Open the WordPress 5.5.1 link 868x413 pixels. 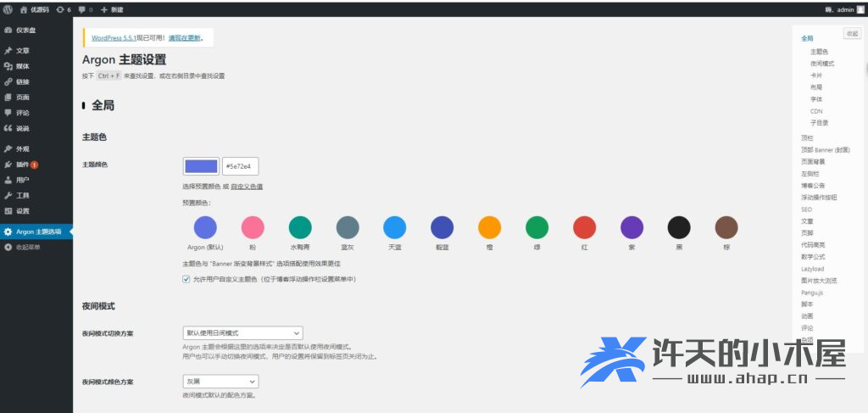point(114,38)
